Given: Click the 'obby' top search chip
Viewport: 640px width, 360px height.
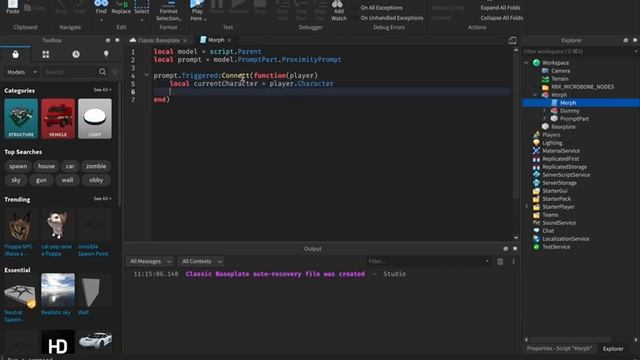Looking at the screenshot, I should 96,180.
